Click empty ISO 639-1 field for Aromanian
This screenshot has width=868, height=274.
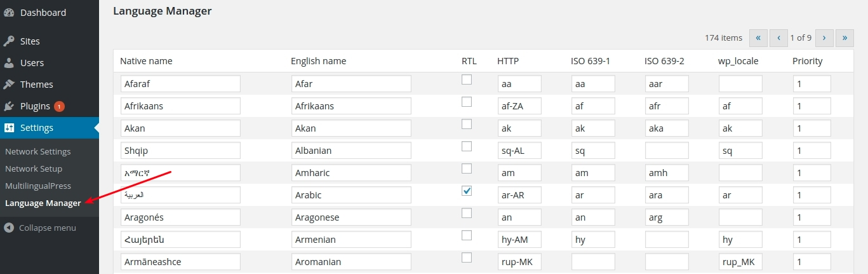[593, 262]
